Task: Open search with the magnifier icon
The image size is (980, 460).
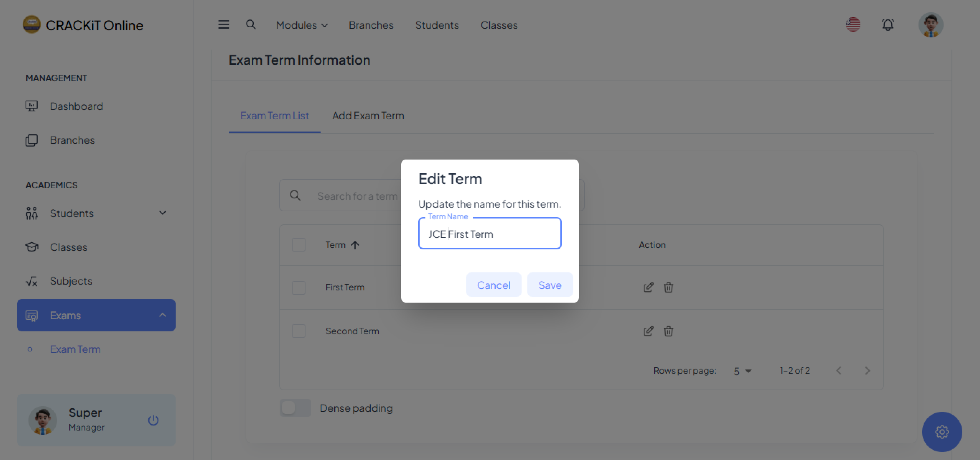Action: (250, 25)
